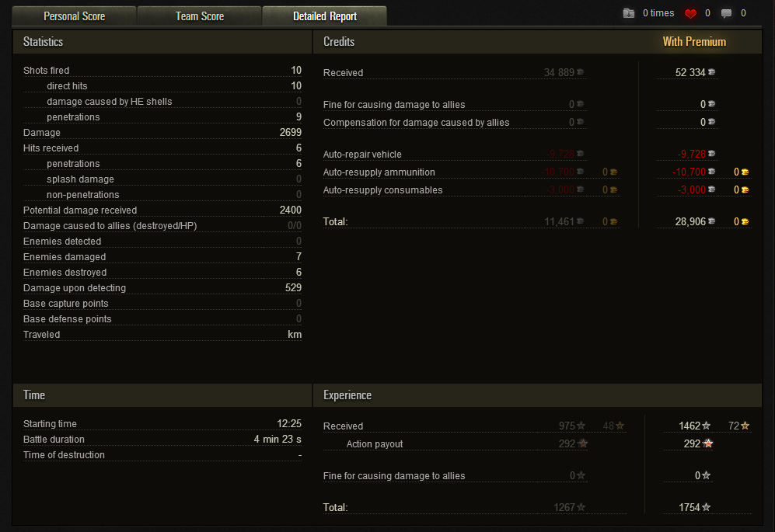Click the Action payout experience label
The height and width of the screenshot is (532, 775).
pos(375,444)
